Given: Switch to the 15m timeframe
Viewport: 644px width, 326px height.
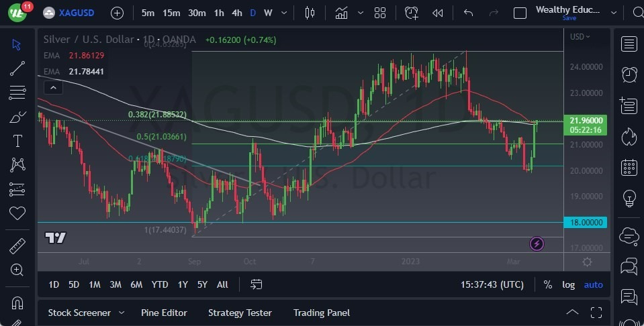Looking at the screenshot, I should [x=171, y=13].
